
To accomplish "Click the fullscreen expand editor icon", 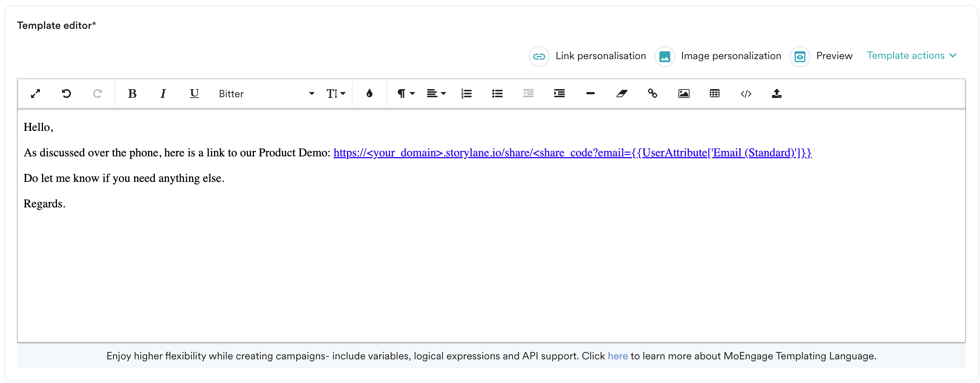I will point(35,94).
